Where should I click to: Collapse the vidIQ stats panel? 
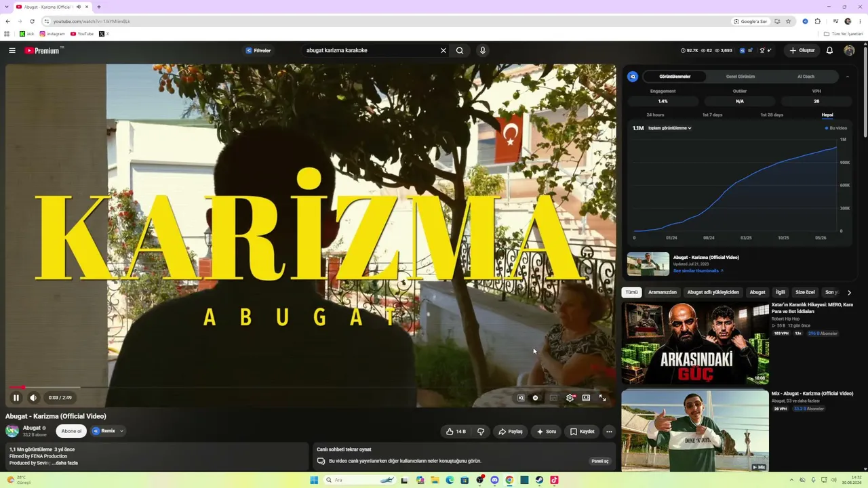[848, 77]
